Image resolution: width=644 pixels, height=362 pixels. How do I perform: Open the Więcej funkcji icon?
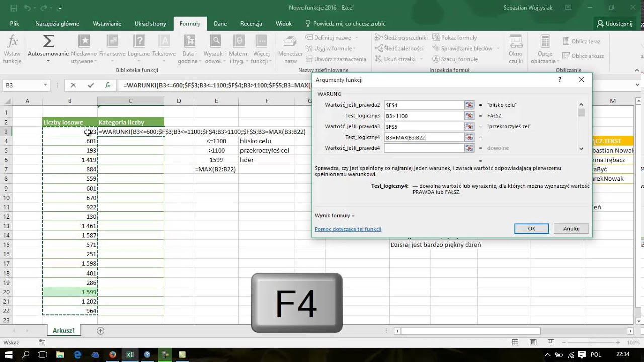pyautogui.click(x=261, y=41)
